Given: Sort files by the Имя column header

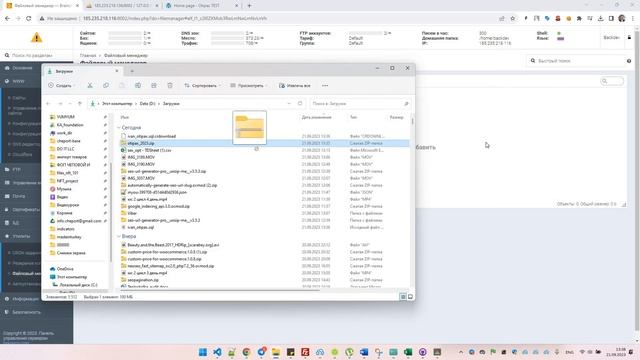Looking at the screenshot, I should tap(124, 117).
